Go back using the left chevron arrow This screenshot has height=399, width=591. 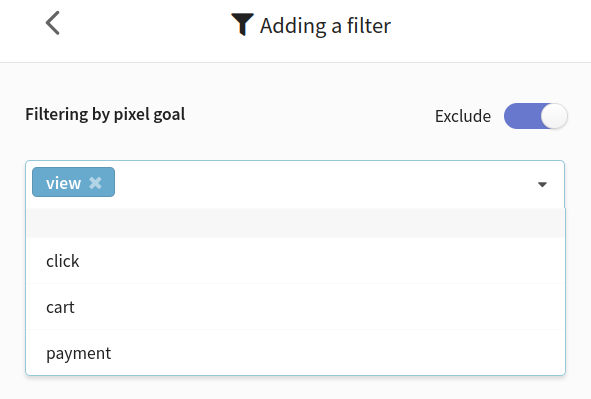point(53,23)
